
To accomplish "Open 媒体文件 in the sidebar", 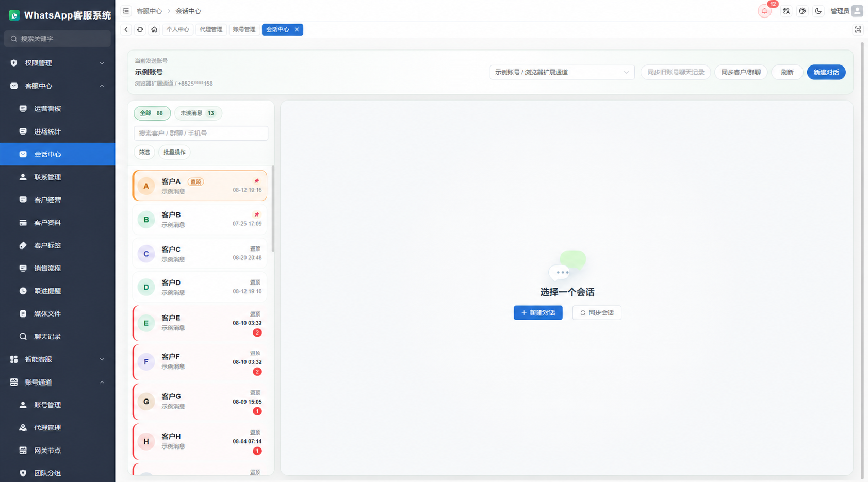I will click(57, 313).
